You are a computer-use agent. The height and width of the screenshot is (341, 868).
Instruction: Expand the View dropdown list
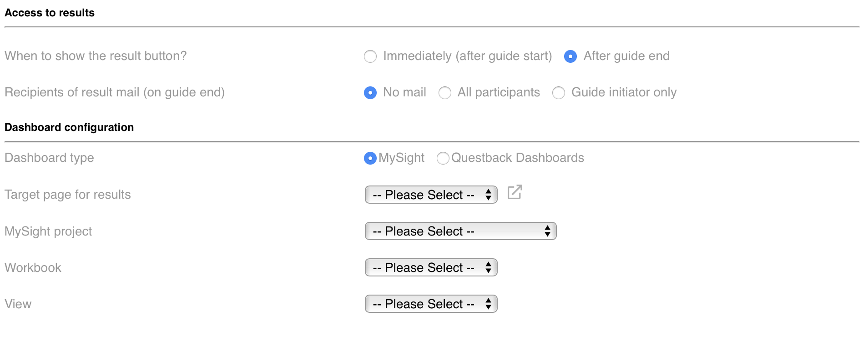tap(431, 304)
